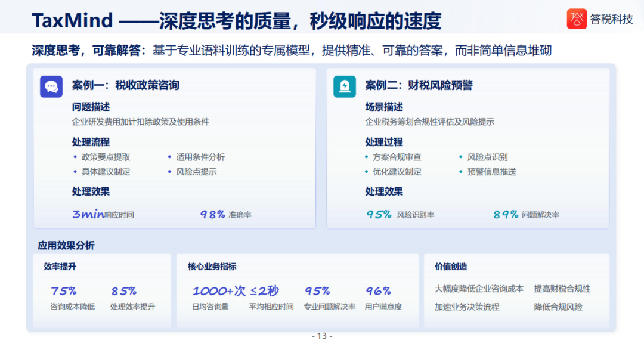Click the 咨询成本降低 label
This screenshot has height=362, width=644.
[72, 307]
